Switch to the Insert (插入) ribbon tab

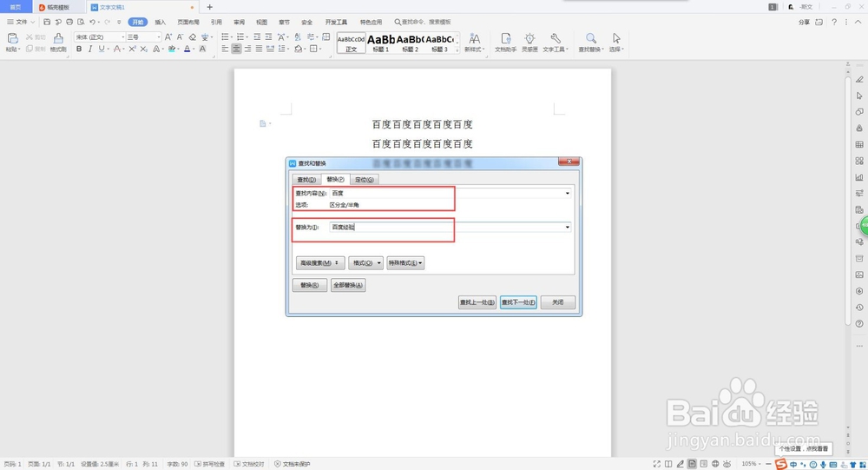point(160,23)
